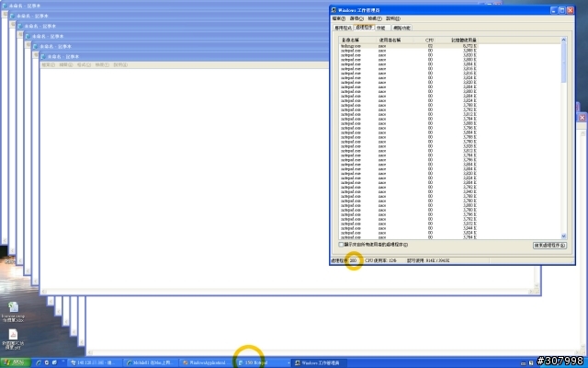Click the 處理程序 count in status bar
Screen dimensions: 588x368
coord(344,260)
